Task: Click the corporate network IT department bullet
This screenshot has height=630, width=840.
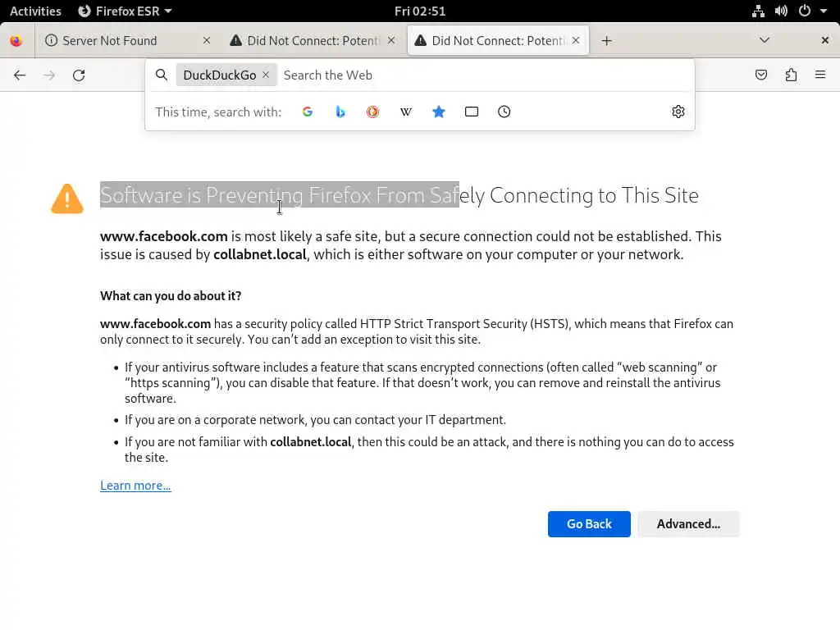Action: click(x=316, y=419)
